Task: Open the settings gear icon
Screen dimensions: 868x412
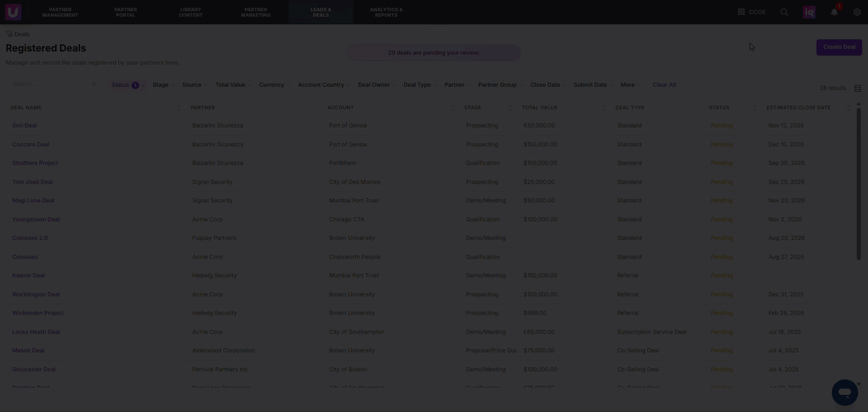Action: 857,12
